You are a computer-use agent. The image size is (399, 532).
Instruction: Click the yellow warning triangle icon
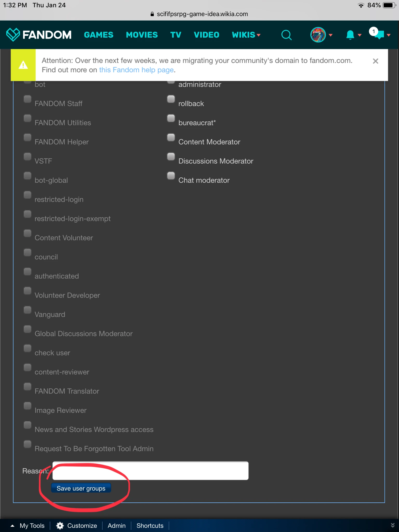coord(23,65)
